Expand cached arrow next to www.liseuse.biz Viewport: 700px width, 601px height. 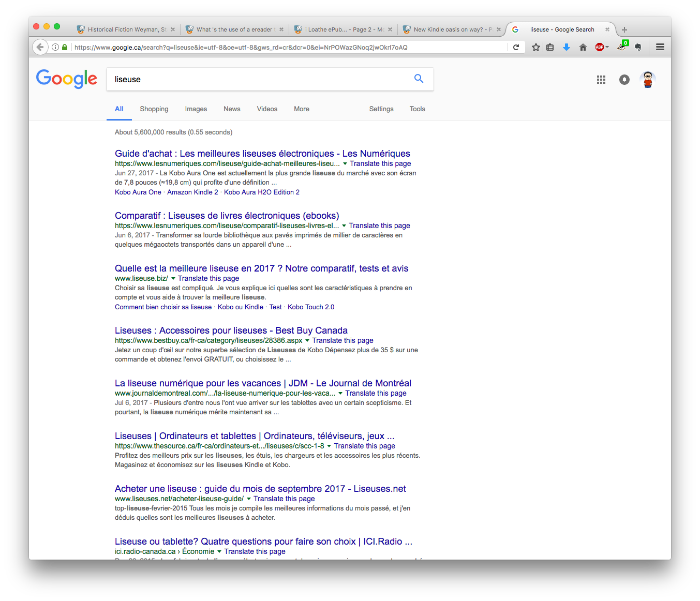(173, 279)
